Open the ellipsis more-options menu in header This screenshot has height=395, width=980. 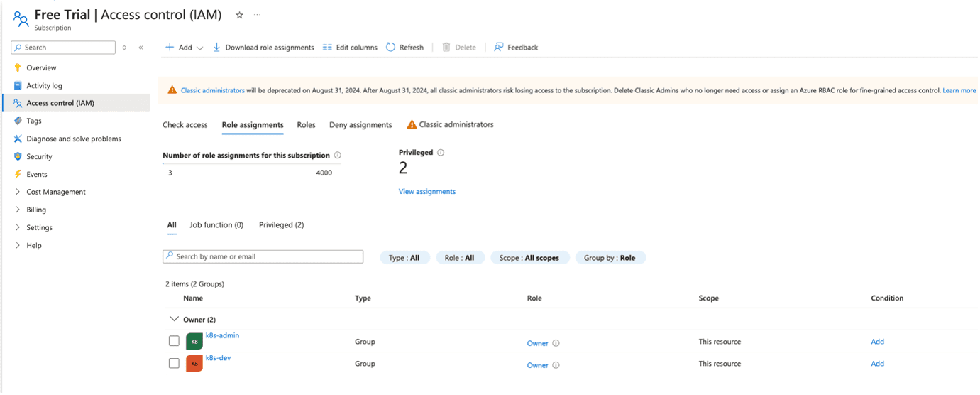(258, 15)
